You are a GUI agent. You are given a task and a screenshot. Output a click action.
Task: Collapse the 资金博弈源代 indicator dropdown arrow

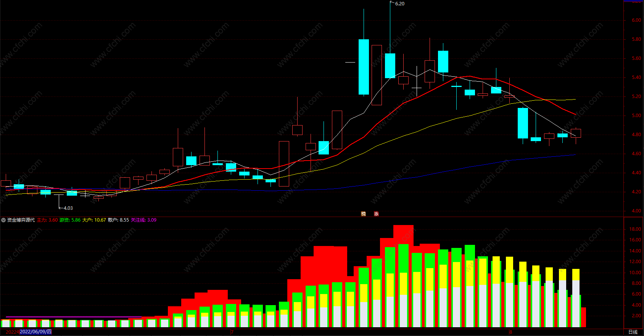pyautogui.click(x=3, y=220)
